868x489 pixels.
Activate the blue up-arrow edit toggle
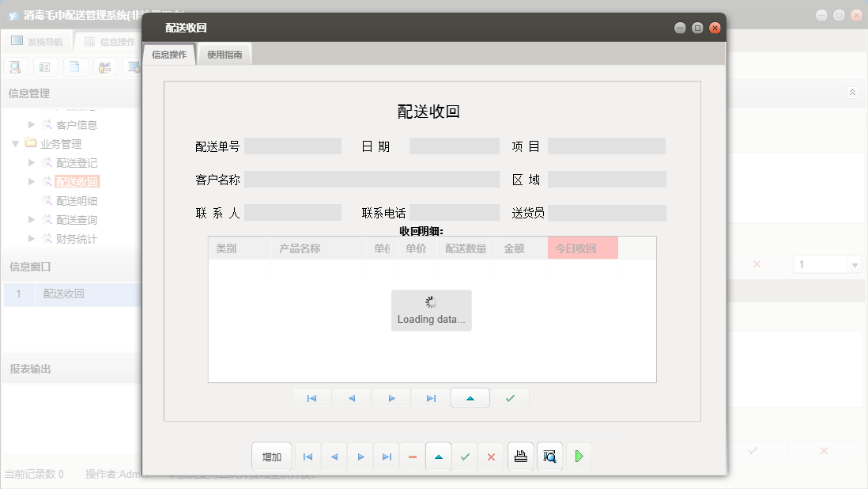click(x=438, y=456)
